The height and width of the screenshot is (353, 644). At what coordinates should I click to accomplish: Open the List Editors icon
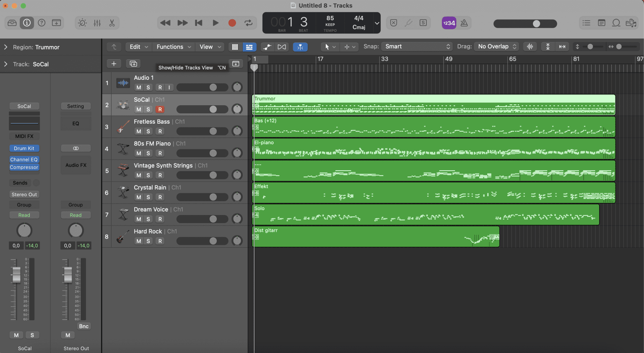pos(586,23)
